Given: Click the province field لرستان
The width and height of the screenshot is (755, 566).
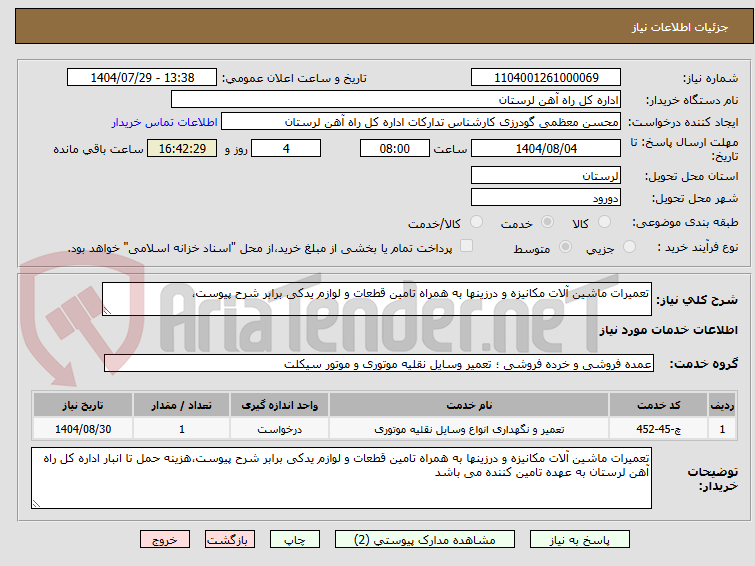Looking at the screenshot, I should 546,175.
